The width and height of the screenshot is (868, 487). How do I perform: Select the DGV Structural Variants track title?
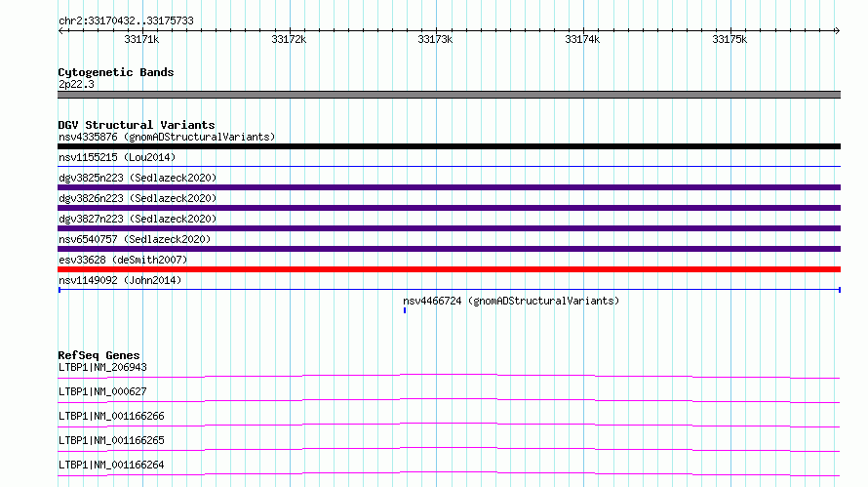pyautogui.click(x=137, y=125)
